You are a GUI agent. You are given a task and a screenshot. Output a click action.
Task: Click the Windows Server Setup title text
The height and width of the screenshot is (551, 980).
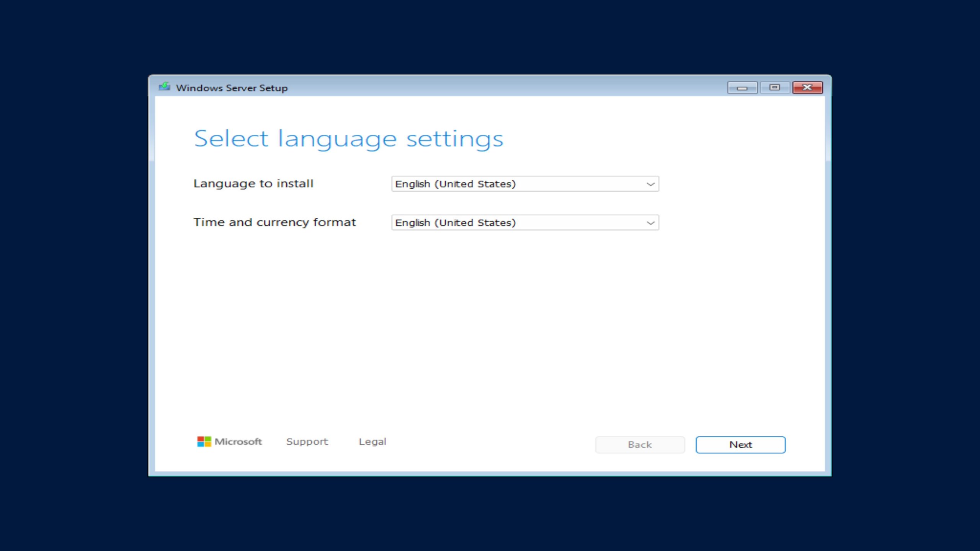(232, 88)
